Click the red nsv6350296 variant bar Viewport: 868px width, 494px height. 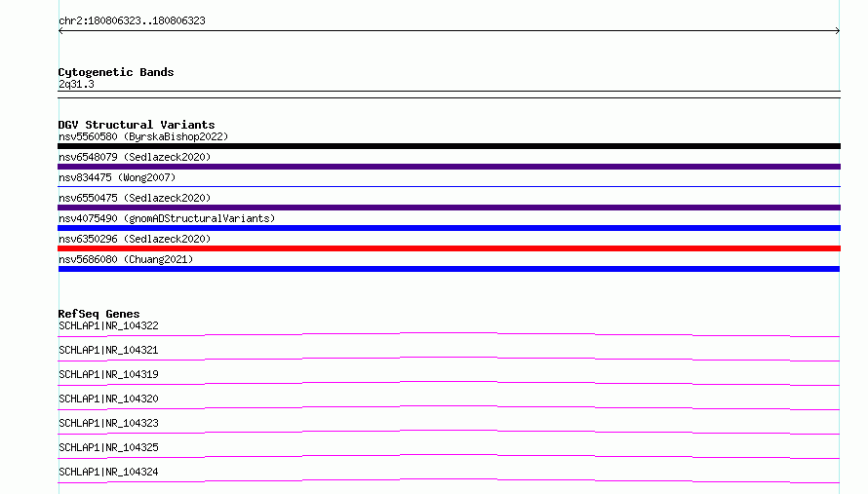click(449, 248)
